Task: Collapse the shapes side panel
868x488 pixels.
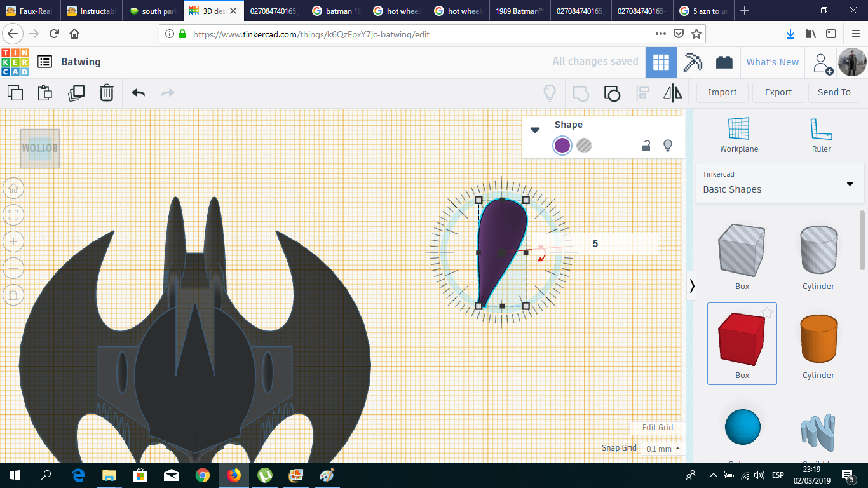Action: (x=692, y=287)
